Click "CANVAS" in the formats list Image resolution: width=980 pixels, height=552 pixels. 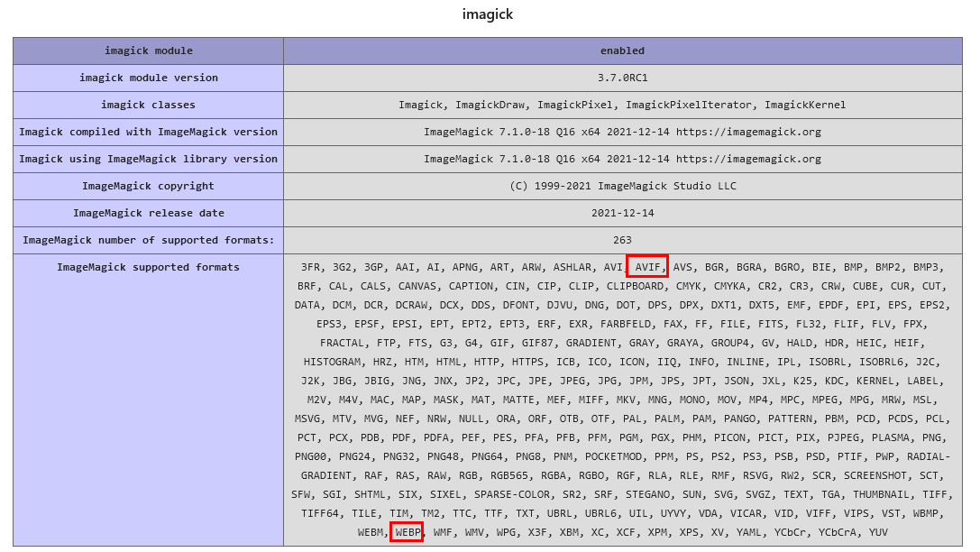417,286
